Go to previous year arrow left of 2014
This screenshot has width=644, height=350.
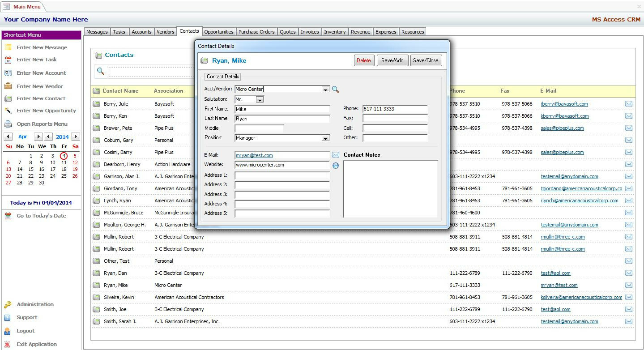pyautogui.click(x=48, y=137)
